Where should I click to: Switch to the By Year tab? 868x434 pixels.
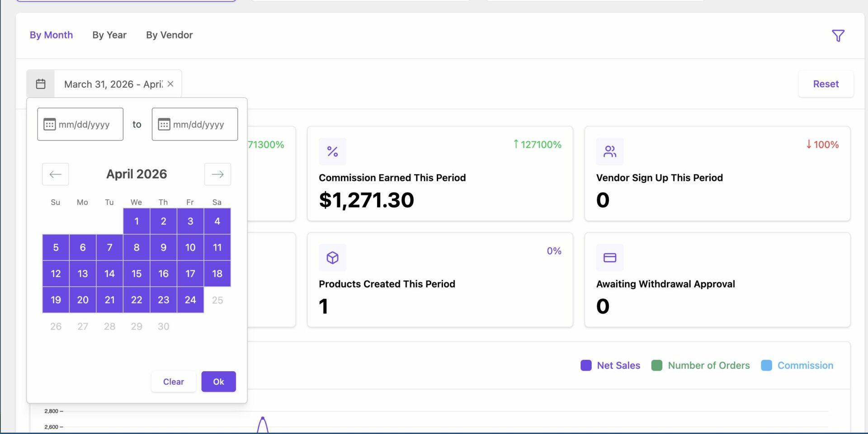coord(109,35)
